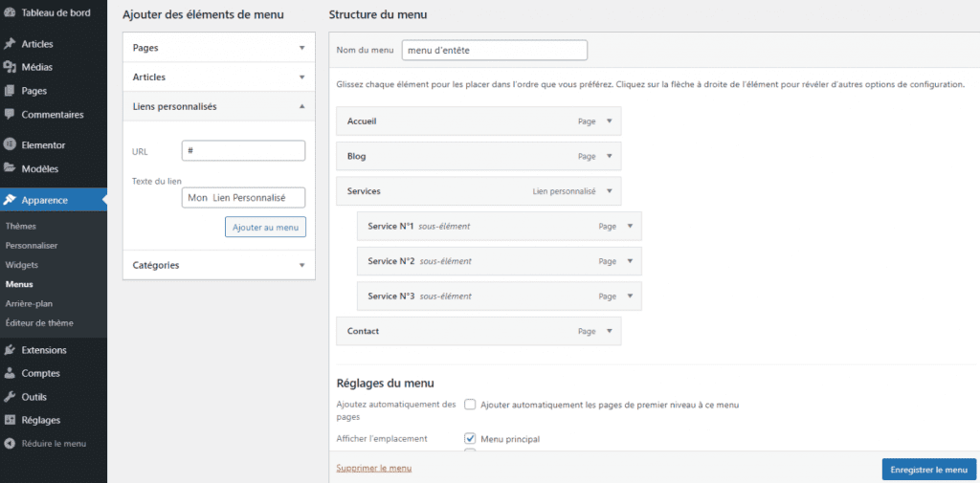Image resolution: width=980 pixels, height=483 pixels.
Task: Click the Service N°2 item title
Action: (x=391, y=261)
